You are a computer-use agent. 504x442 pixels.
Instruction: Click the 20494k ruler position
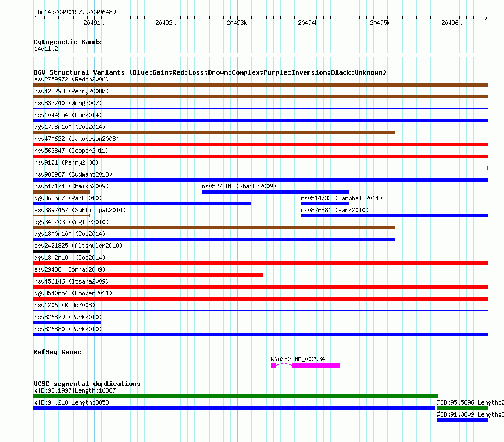(x=308, y=23)
